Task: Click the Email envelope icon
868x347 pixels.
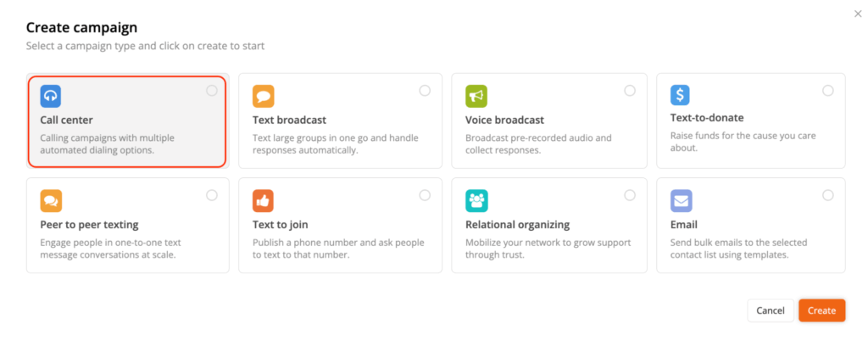Action: (681, 200)
